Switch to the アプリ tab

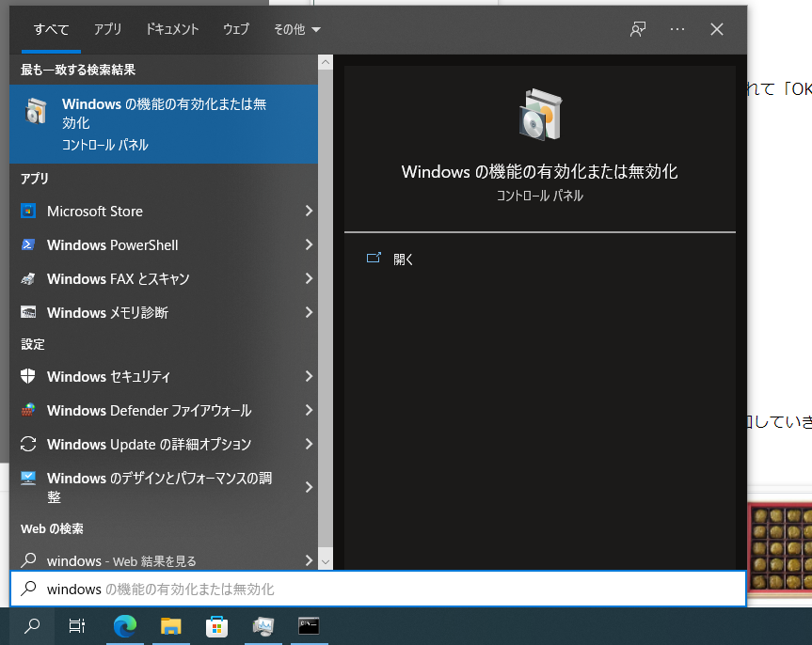(107, 29)
